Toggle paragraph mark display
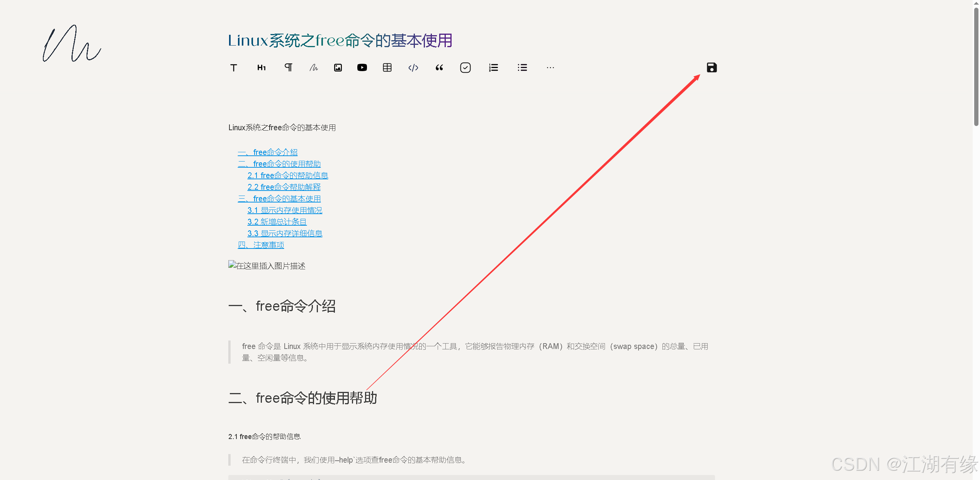The height and width of the screenshot is (480, 980). (x=288, y=67)
